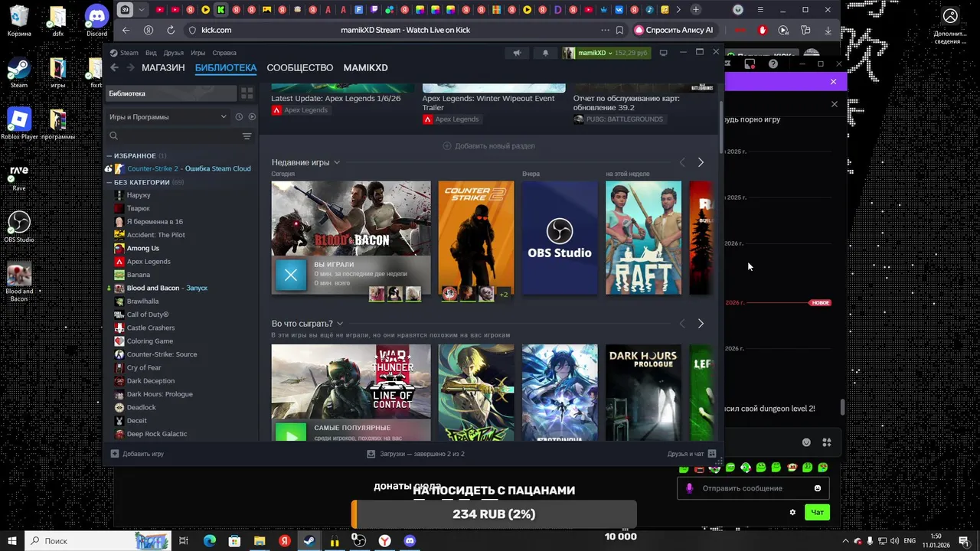980x551 pixels.
Task: Click the plus icon for 'Добавить игру'
Action: point(115,454)
